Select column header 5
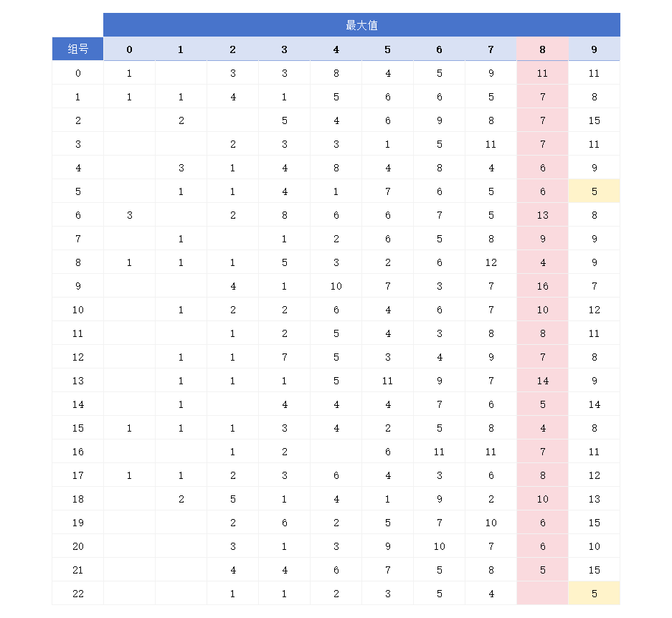 (387, 49)
